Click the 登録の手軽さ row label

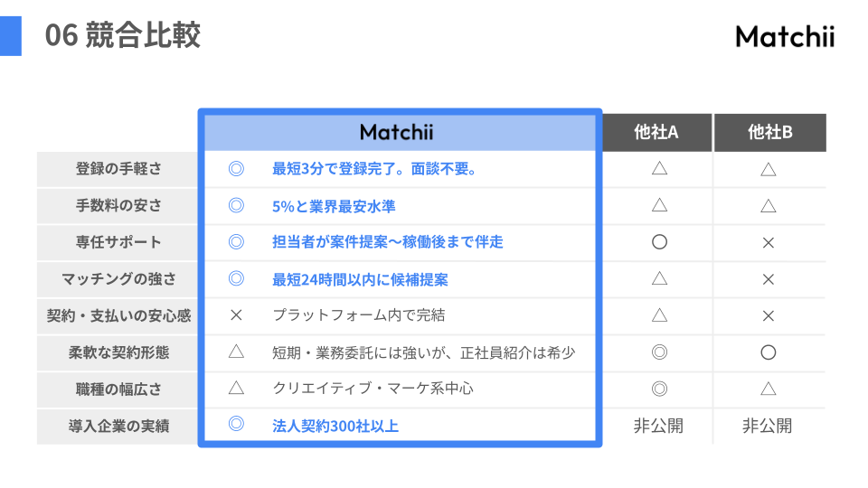118,169
